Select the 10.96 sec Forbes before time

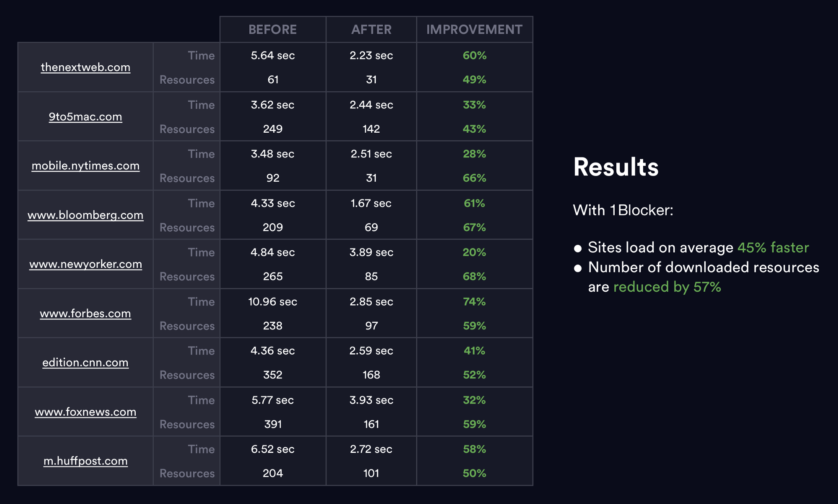(272, 302)
